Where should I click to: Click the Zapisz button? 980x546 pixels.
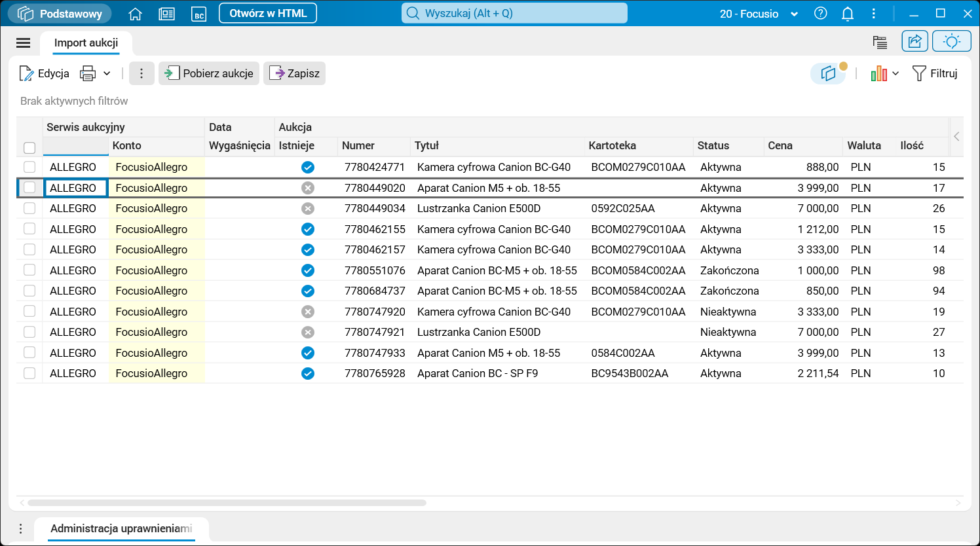tap(294, 73)
